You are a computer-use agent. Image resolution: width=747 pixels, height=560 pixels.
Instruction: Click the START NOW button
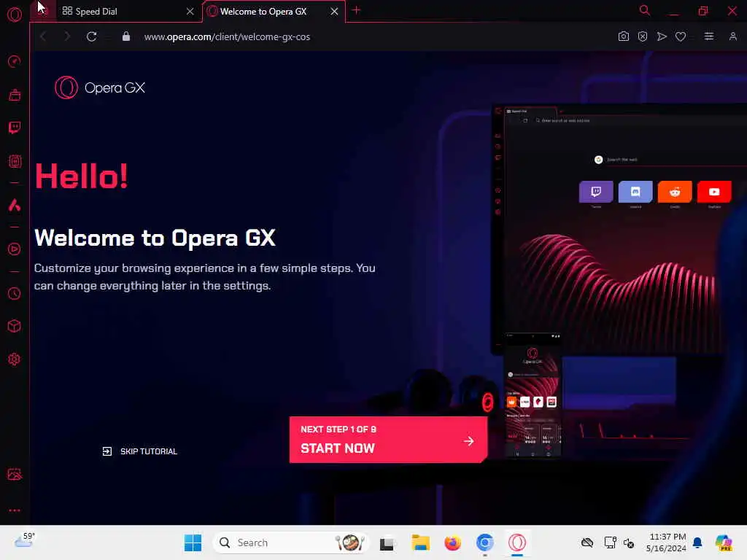[388, 440]
